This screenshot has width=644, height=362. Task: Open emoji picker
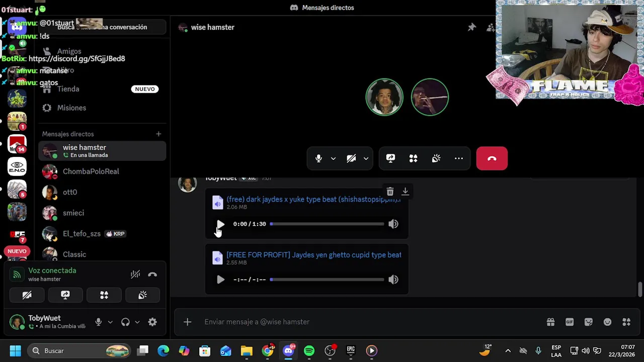point(608,322)
